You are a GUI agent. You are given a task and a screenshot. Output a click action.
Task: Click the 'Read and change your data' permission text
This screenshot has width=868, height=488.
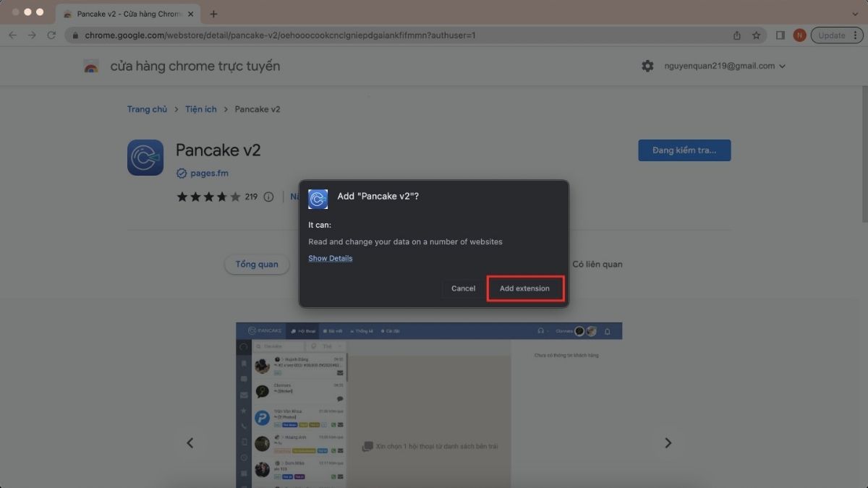pyautogui.click(x=405, y=242)
